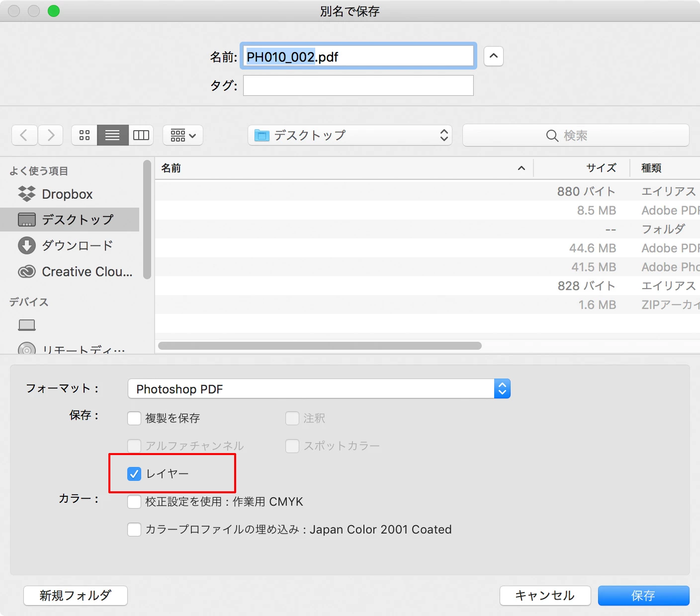Select the file row sized 880 バイト
The width and height of the screenshot is (700, 616).
(x=428, y=191)
